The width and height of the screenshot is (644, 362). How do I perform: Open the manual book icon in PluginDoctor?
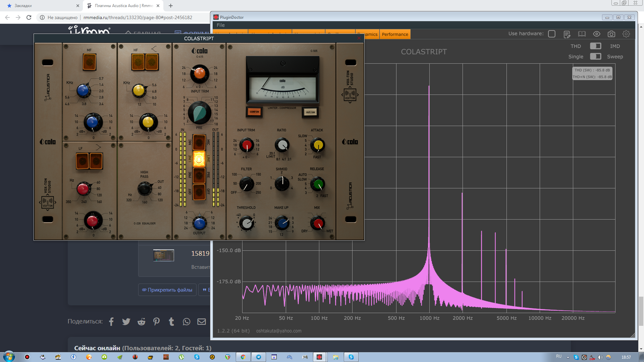[582, 34]
